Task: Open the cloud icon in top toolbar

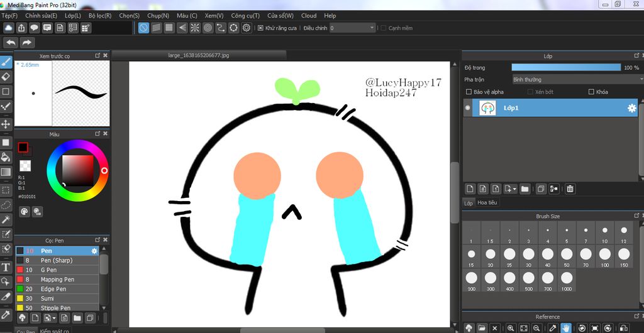Action: click(9, 28)
